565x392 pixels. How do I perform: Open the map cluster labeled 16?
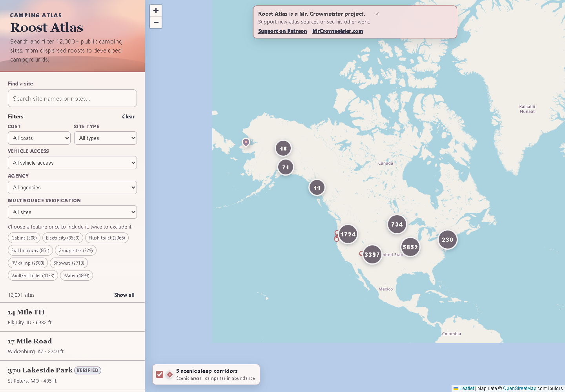pyautogui.click(x=283, y=149)
